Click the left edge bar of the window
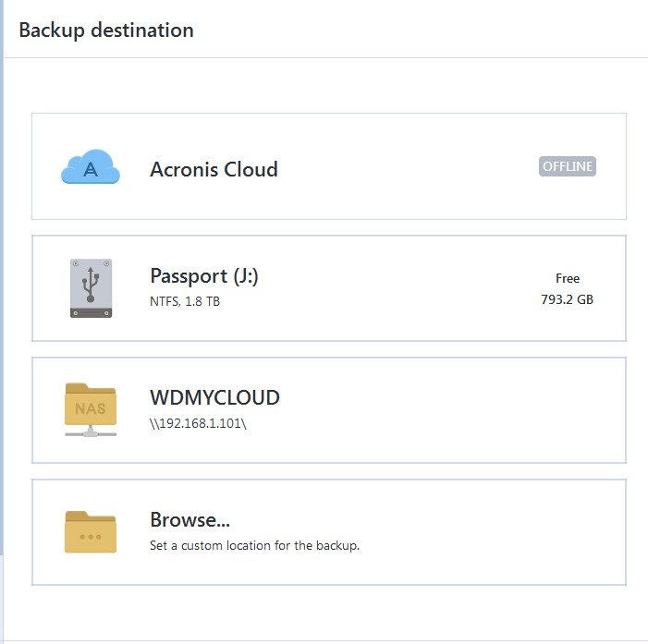This screenshot has height=644, width=648. tap(2, 323)
